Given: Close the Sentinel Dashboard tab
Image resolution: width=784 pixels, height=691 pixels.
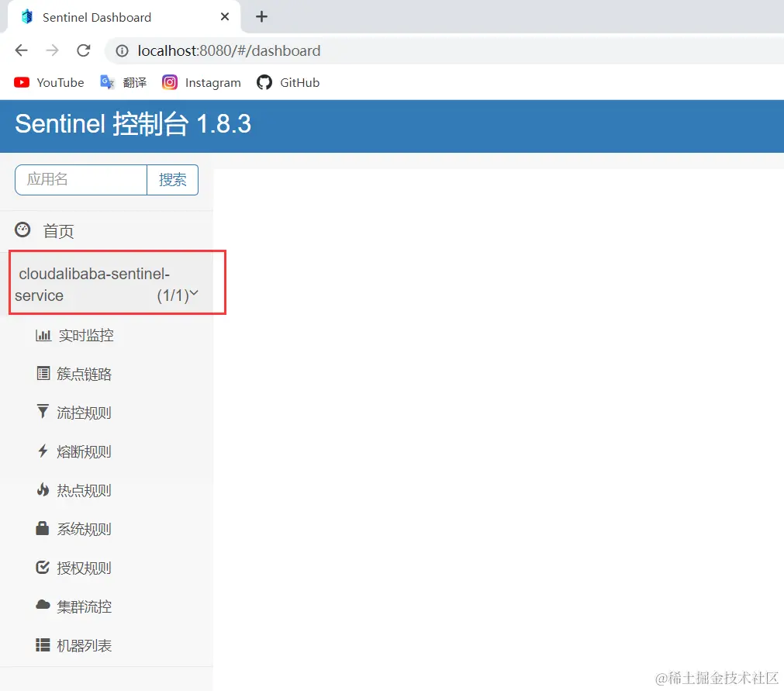Looking at the screenshot, I should point(225,17).
